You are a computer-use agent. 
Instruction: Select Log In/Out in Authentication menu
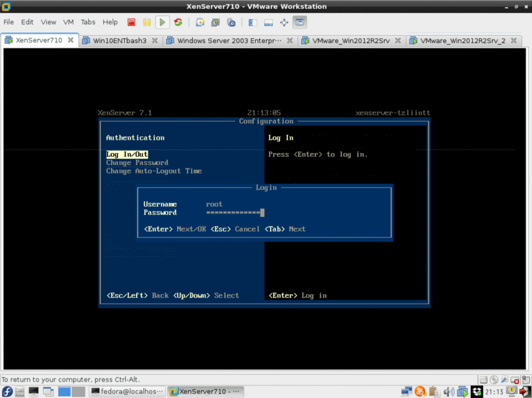(x=127, y=155)
